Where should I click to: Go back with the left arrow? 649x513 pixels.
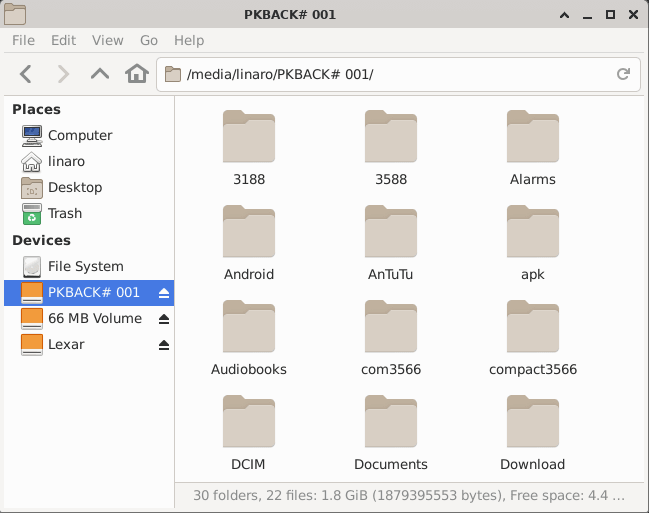tap(26, 75)
